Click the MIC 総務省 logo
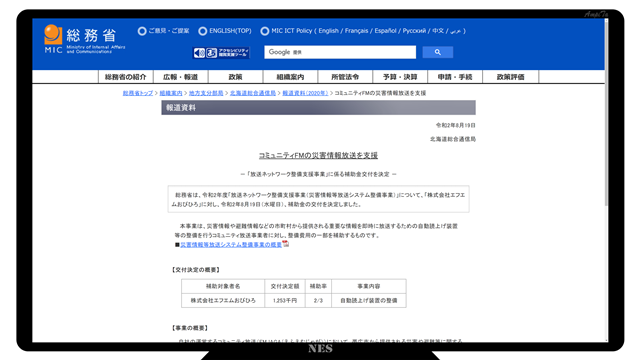Image resolution: width=640 pixels, height=360 pixels. pyautogui.click(x=84, y=39)
